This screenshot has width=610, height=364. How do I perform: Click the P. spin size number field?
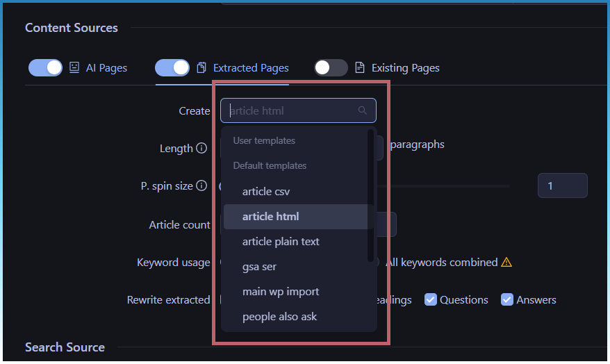click(562, 185)
